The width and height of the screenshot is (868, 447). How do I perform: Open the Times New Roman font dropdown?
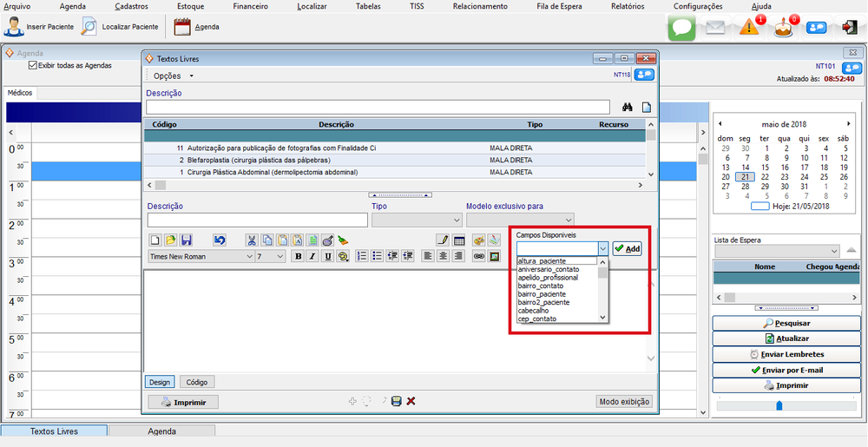[248, 256]
